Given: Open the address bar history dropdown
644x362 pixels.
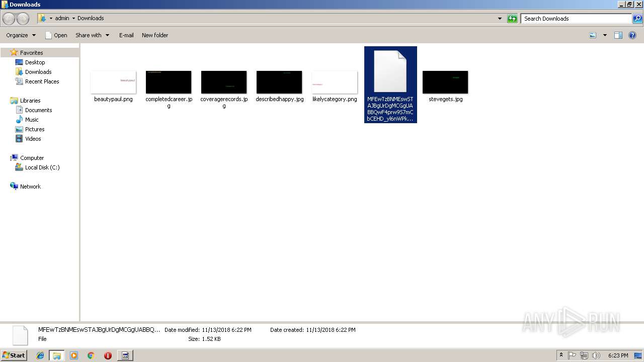Looking at the screenshot, I should pyautogui.click(x=500, y=19).
